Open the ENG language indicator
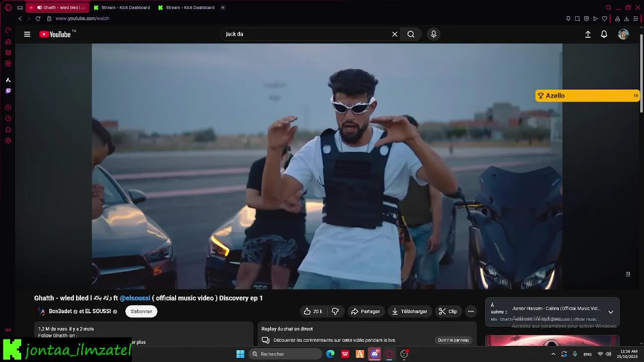The height and width of the screenshot is (362, 644). [588, 354]
